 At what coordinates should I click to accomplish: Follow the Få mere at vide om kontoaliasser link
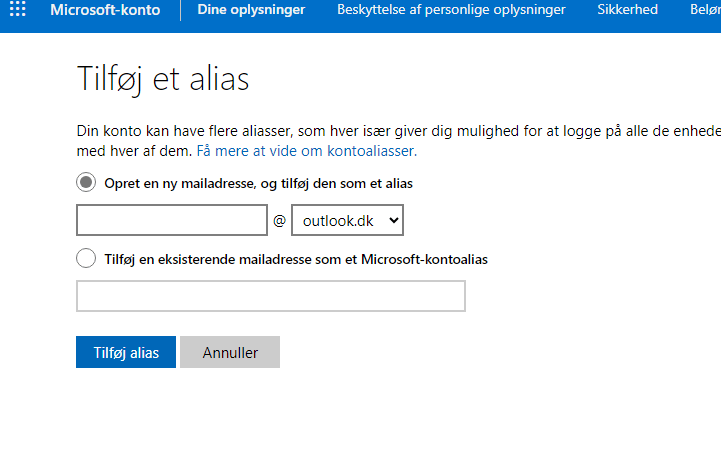[x=307, y=151]
